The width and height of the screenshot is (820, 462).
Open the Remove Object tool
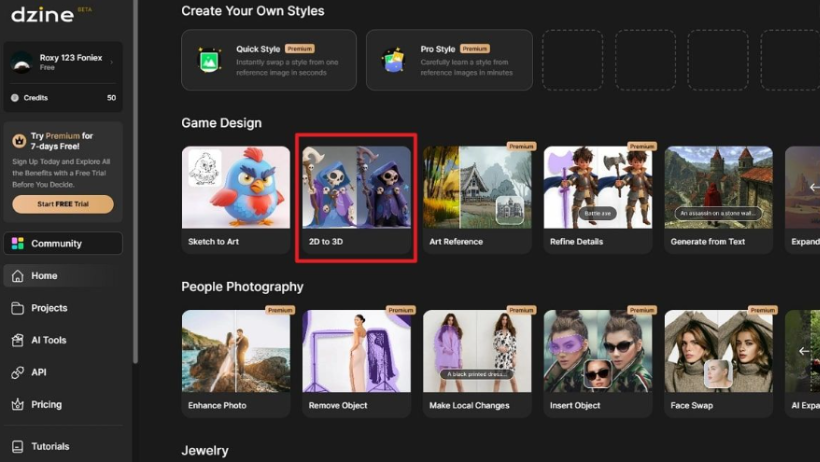coord(357,364)
